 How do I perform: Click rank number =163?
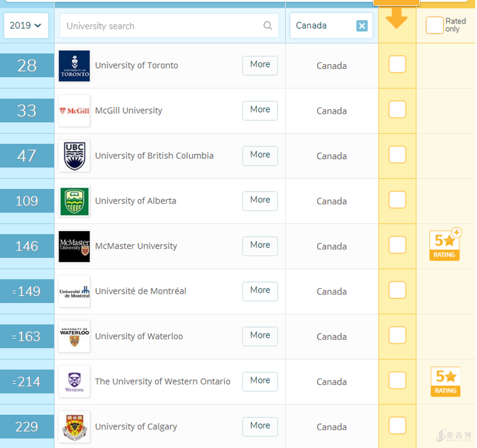pos(27,336)
